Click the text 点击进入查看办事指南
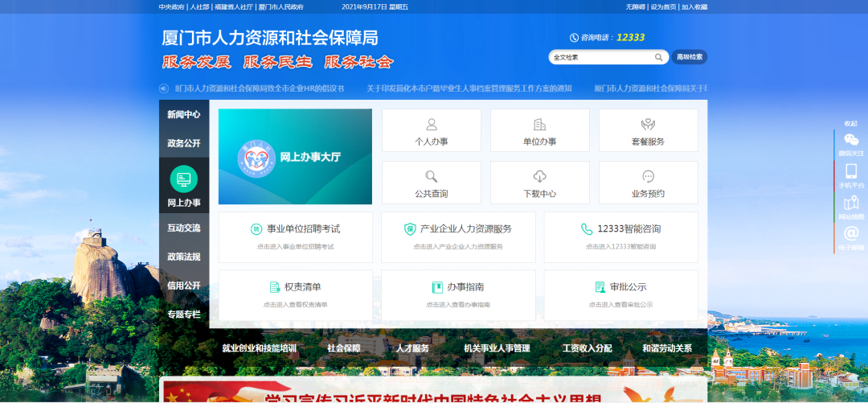The width and height of the screenshot is (868, 403). (458, 305)
